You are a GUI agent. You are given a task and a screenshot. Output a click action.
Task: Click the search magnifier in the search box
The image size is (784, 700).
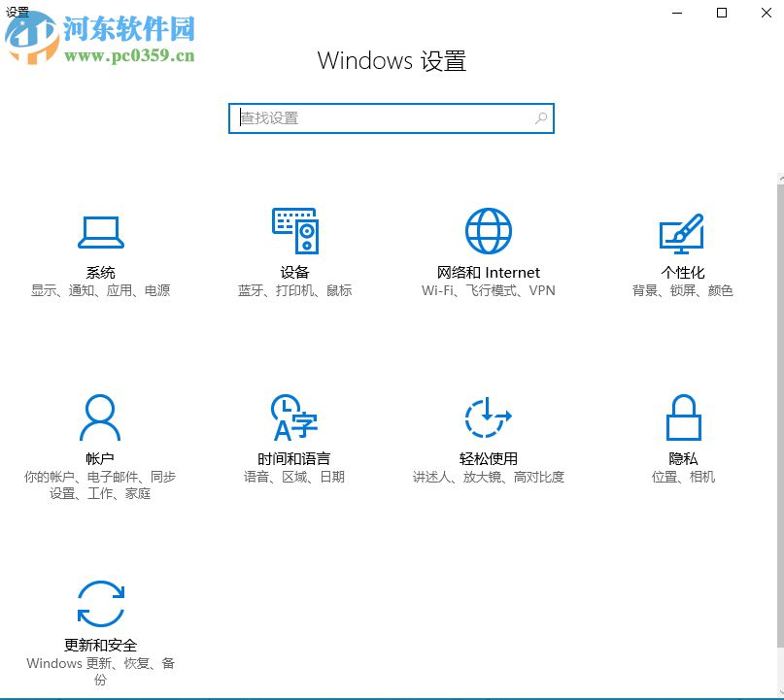coord(541,118)
